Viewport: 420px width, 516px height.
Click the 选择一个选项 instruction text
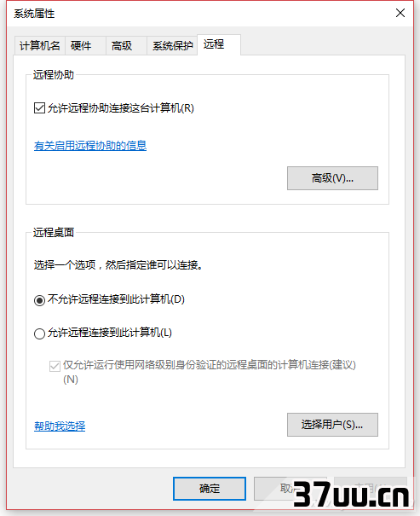[118, 264]
